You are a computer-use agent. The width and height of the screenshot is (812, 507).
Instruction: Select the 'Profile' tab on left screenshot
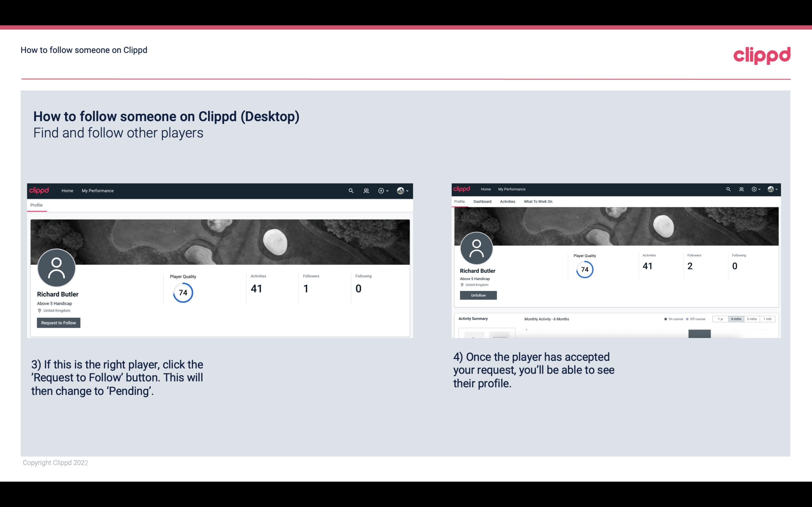pos(36,205)
